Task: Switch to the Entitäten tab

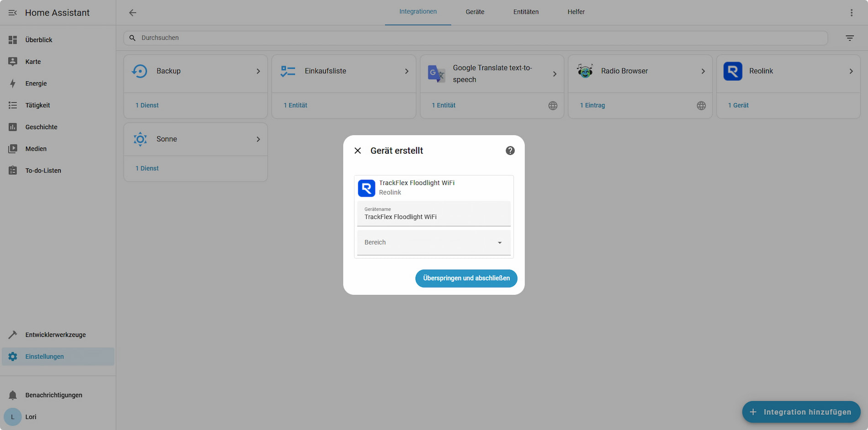Action: click(526, 12)
